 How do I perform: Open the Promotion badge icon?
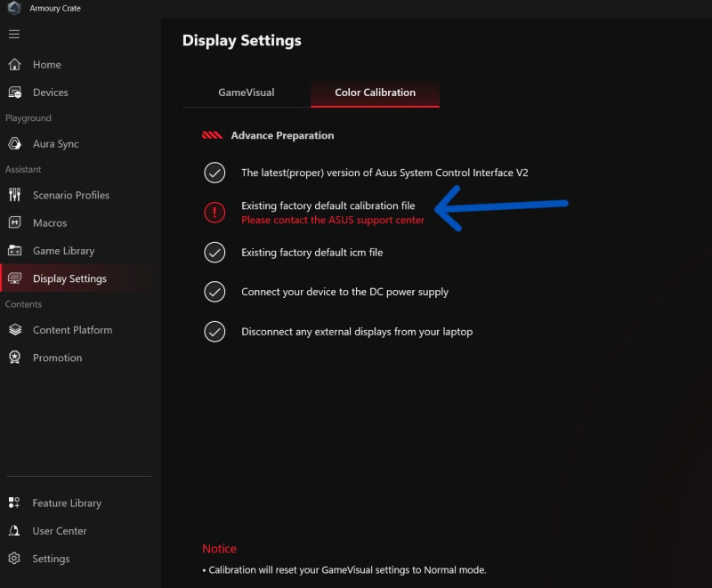pos(14,358)
